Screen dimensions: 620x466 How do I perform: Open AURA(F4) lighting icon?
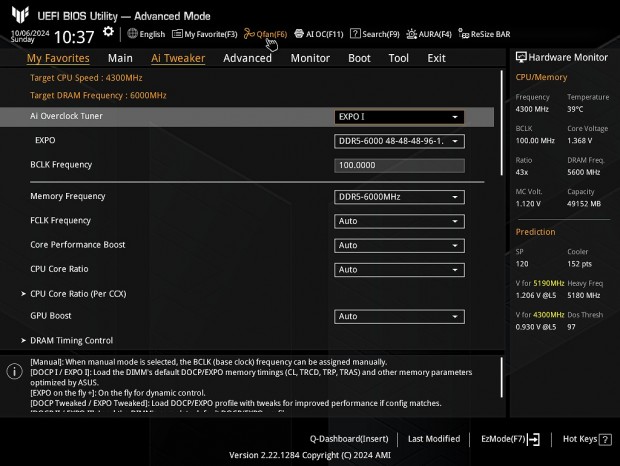tap(411, 34)
